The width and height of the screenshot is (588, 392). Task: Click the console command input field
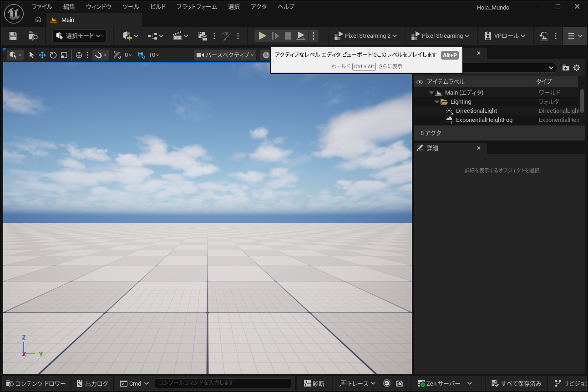tap(223, 383)
